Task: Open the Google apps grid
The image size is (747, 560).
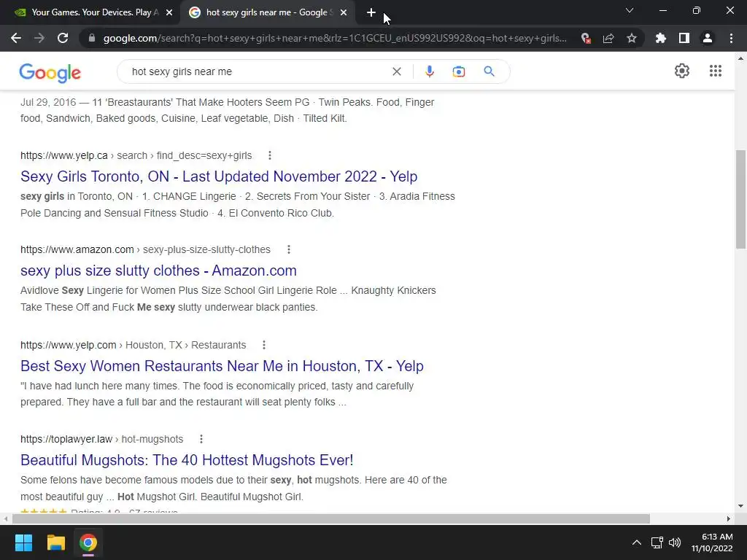Action: 715,71
